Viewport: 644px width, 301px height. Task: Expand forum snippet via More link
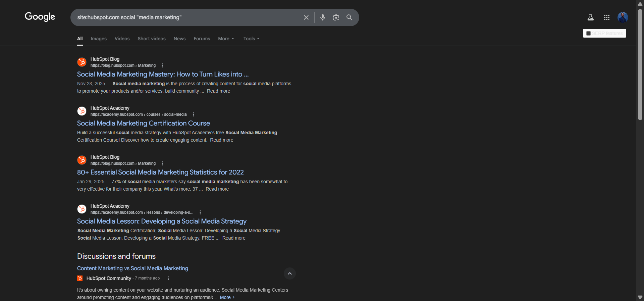pyautogui.click(x=227, y=297)
